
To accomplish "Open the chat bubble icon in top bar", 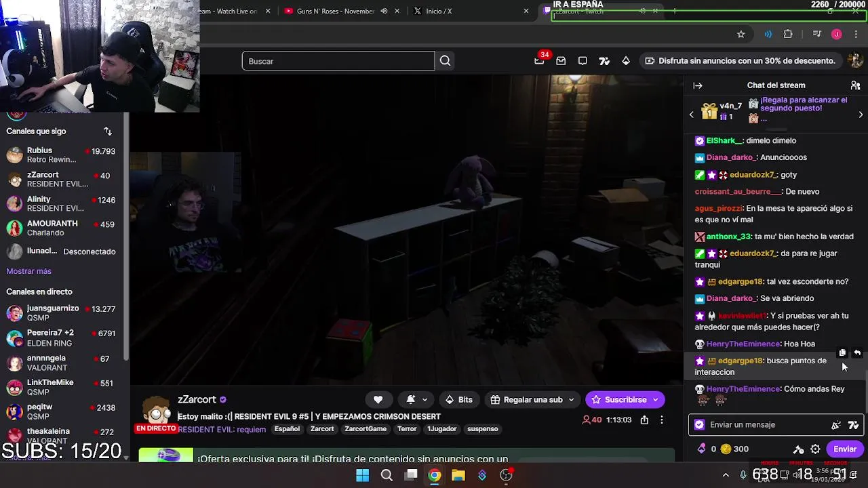I will (583, 61).
